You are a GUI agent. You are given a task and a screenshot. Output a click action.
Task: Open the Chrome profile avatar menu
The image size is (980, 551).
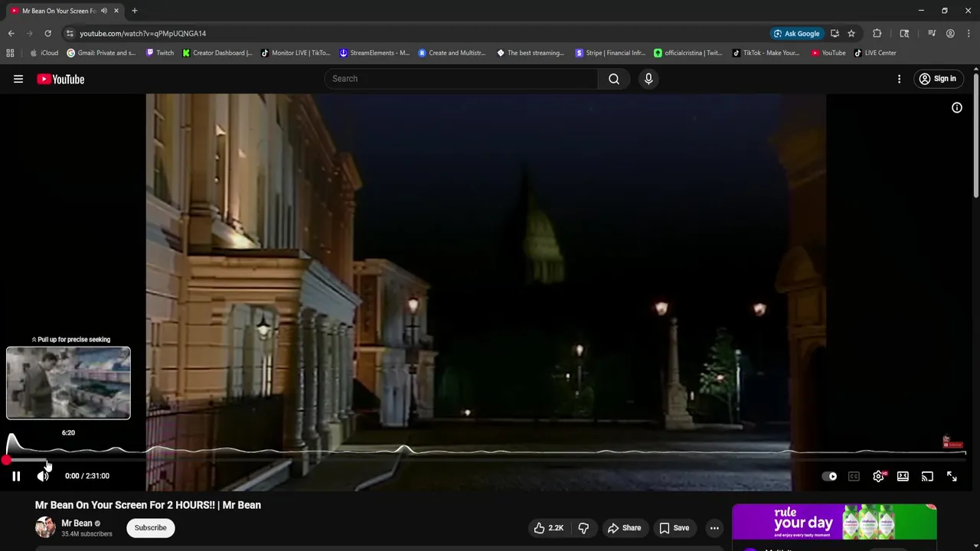pos(950,34)
